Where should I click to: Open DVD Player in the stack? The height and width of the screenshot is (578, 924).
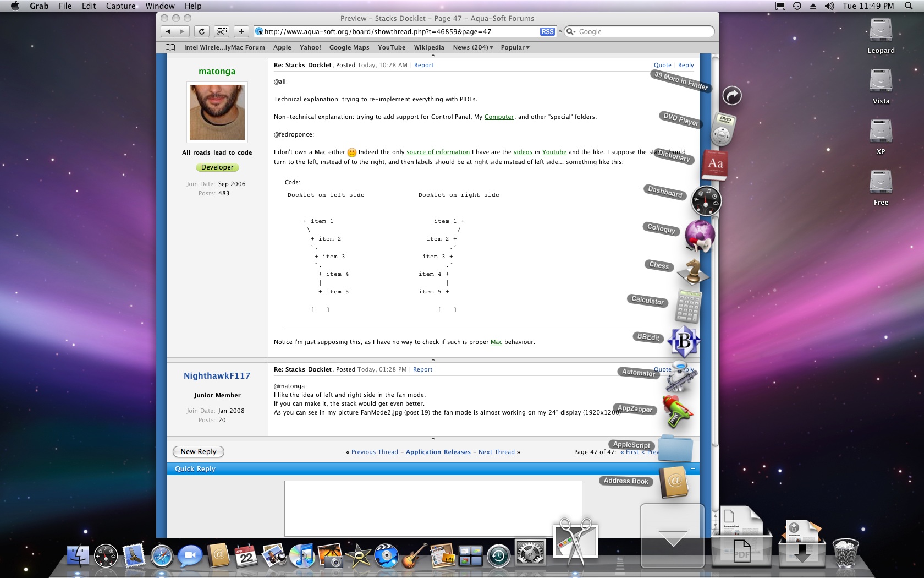point(724,129)
